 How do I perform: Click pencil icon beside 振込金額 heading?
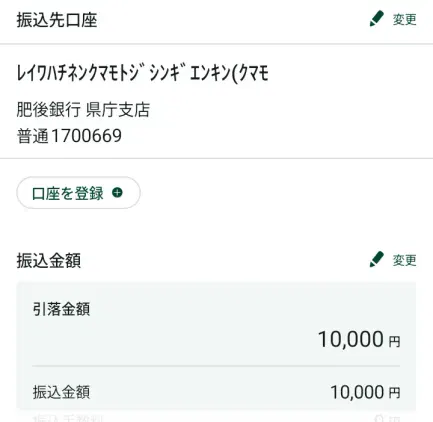[377, 259]
